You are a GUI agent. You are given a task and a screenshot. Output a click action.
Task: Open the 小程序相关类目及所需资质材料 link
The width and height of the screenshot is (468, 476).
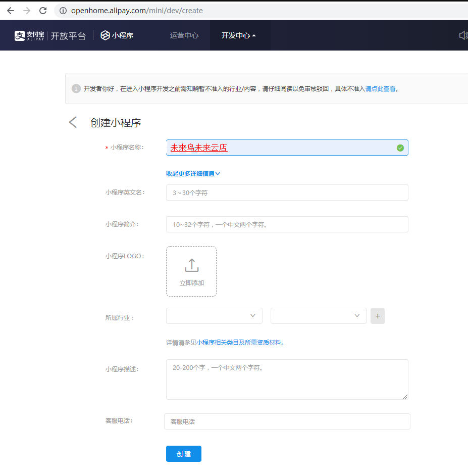pos(240,342)
